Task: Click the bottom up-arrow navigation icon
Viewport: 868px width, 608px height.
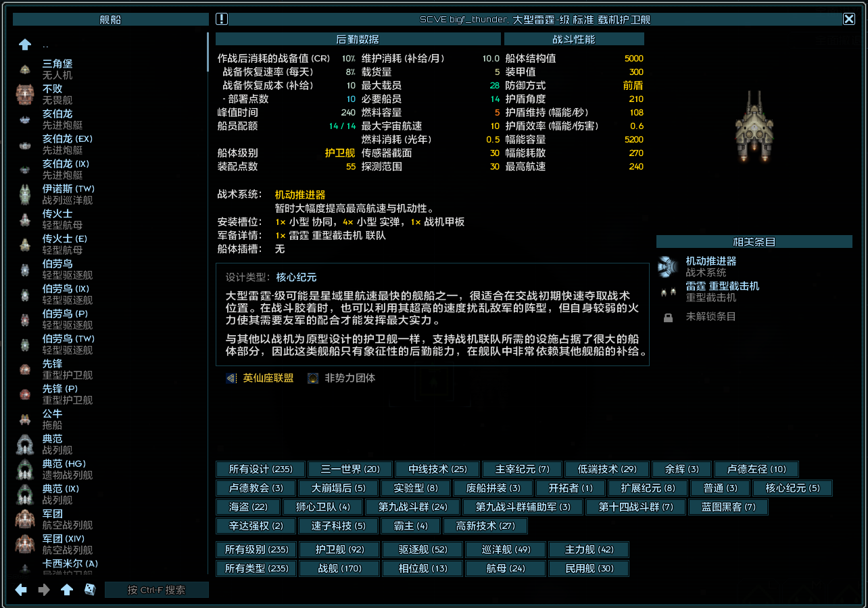Action: point(67,590)
